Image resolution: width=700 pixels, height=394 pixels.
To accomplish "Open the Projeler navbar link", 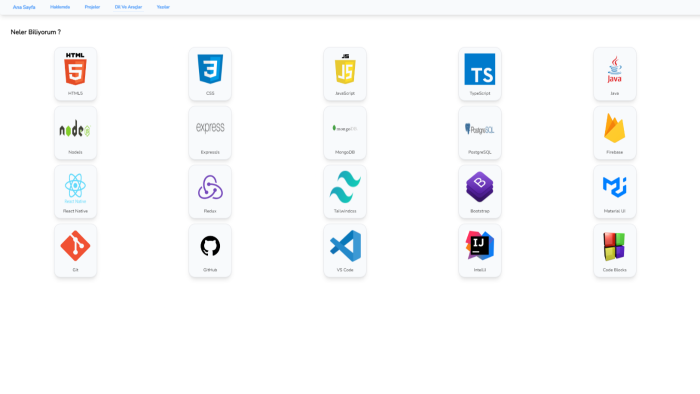I will point(92,7).
